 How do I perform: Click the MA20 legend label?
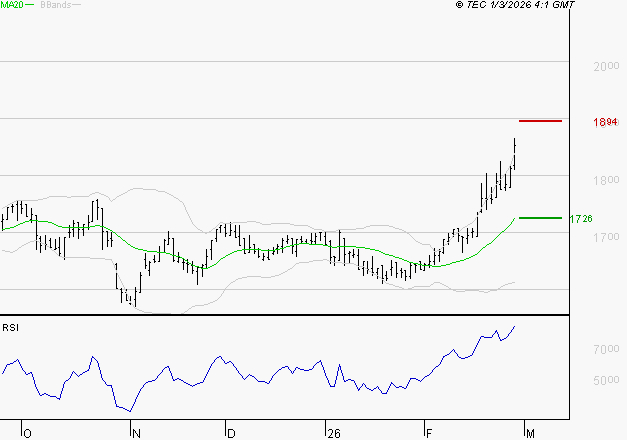click(11, 5)
